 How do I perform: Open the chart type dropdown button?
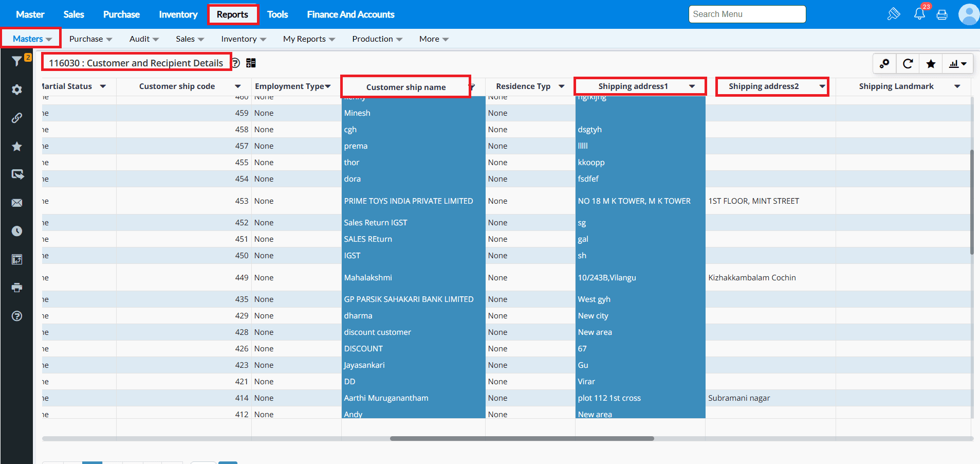958,64
